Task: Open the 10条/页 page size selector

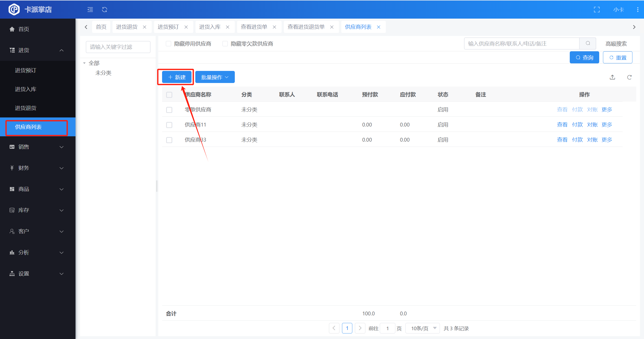Action: 423,328
